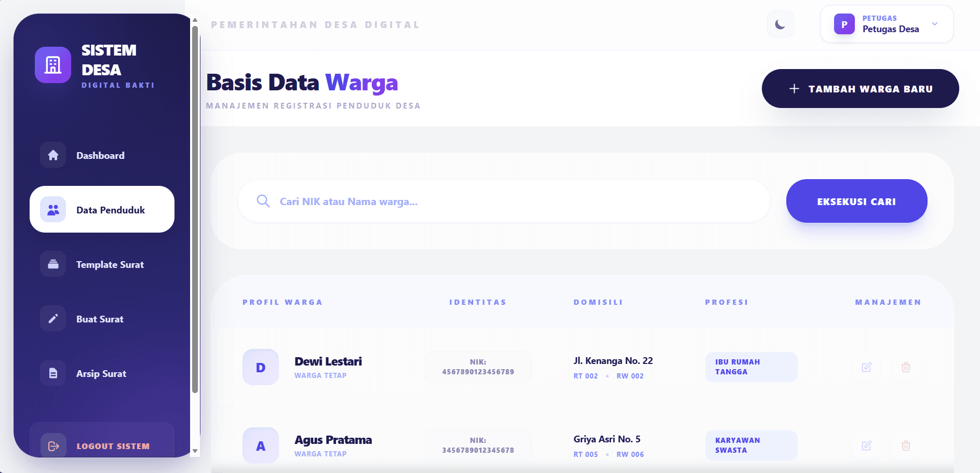
Task: Delete Dewi Lestari using the trash icon
Action: [906, 367]
